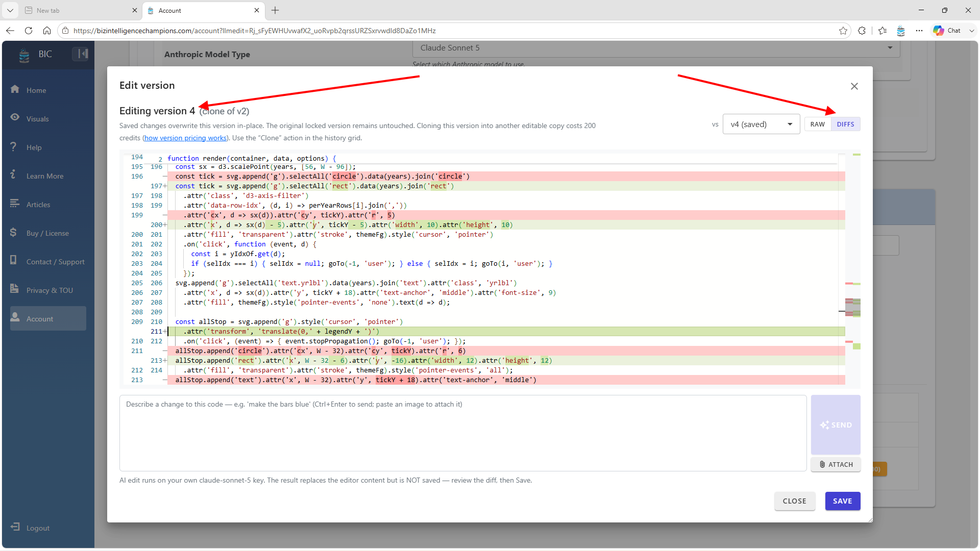This screenshot has height=551, width=980.
Task: Switch to RAW view
Action: click(818, 124)
